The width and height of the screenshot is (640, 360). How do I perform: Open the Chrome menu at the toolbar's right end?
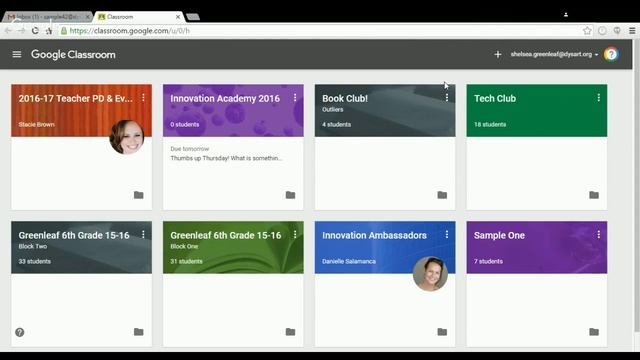(x=632, y=31)
